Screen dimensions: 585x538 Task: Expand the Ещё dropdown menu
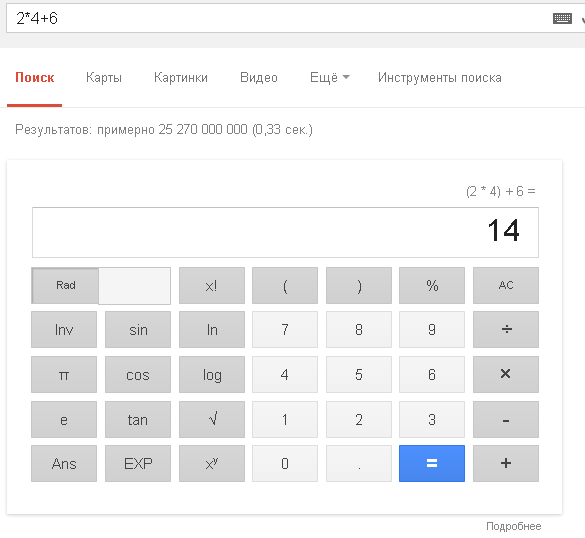coord(330,77)
